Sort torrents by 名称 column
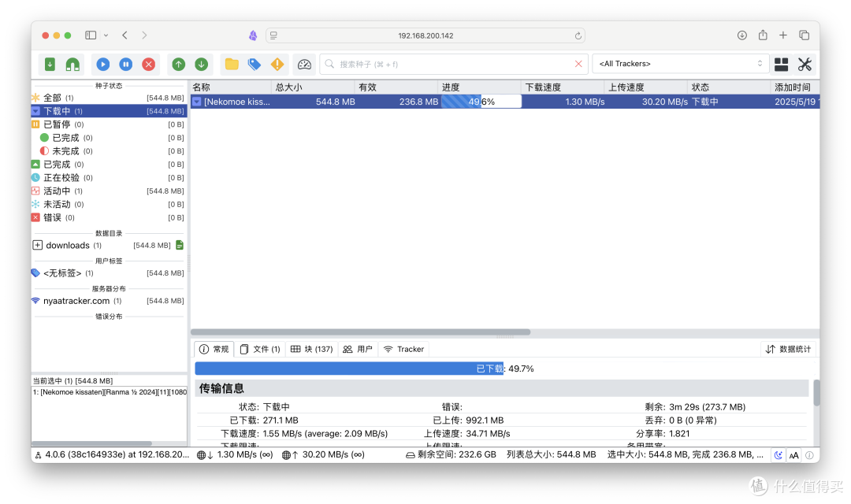The image size is (851, 504). 231,87
